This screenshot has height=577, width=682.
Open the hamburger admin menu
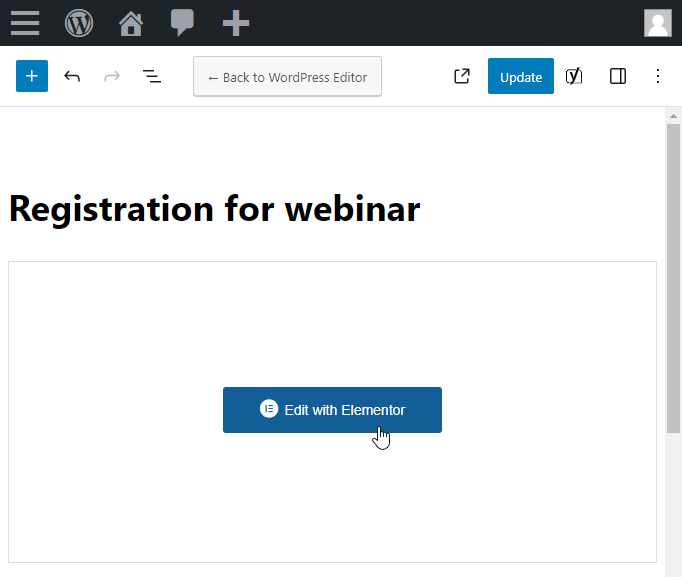25,23
